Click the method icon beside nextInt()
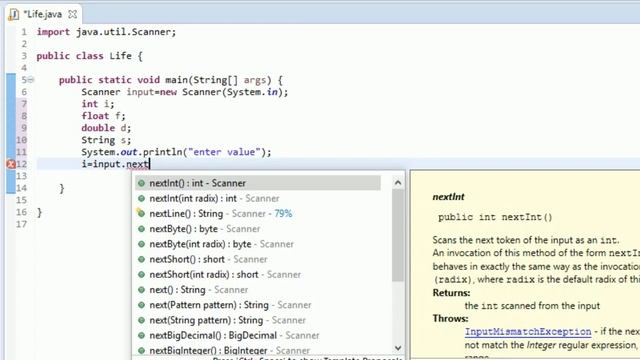 pyautogui.click(x=141, y=183)
